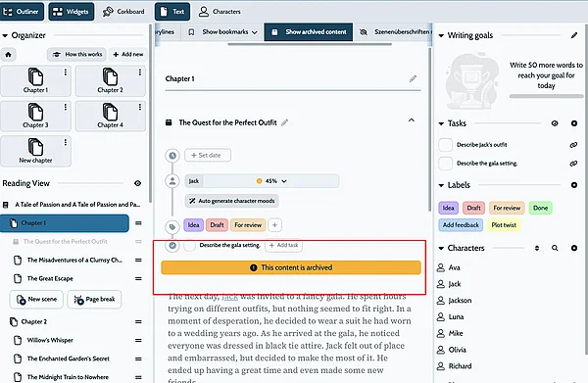Click Add new in Organizer
Screen dimensions: 588x383
(x=127, y=54)
